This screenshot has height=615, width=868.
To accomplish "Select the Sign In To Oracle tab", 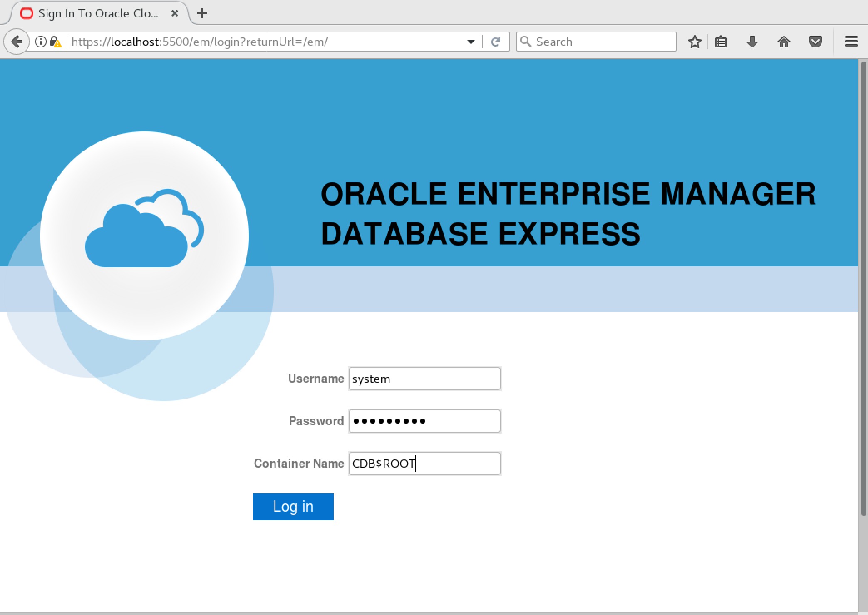I will (98, 13).
